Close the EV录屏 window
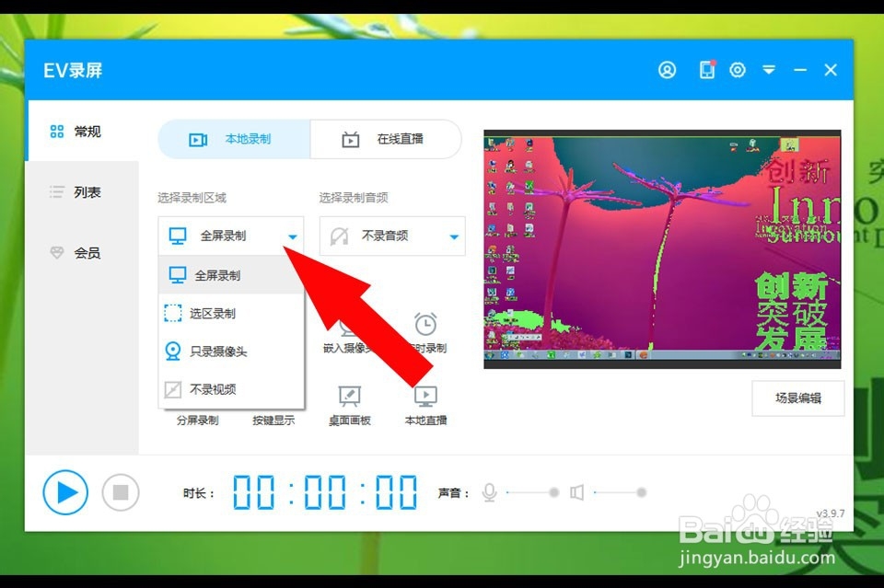Viewport: 884px width, 588px height. (x=831, y=70)
